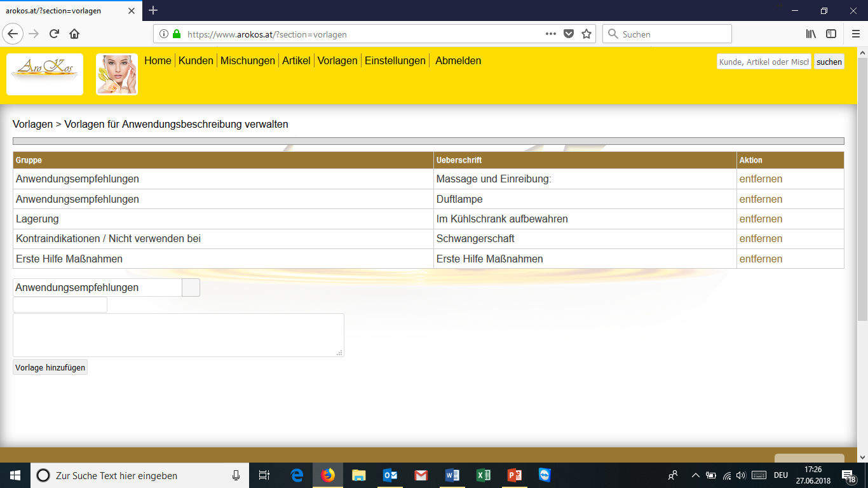This screenshot has height=488, width=868.
Task: Focus the Kunde, Artikel search field
Action: click(x=764, y=62)
